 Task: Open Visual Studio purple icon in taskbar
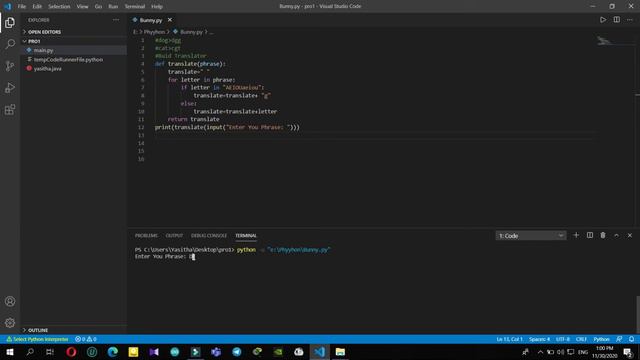[x=154, y=352]
